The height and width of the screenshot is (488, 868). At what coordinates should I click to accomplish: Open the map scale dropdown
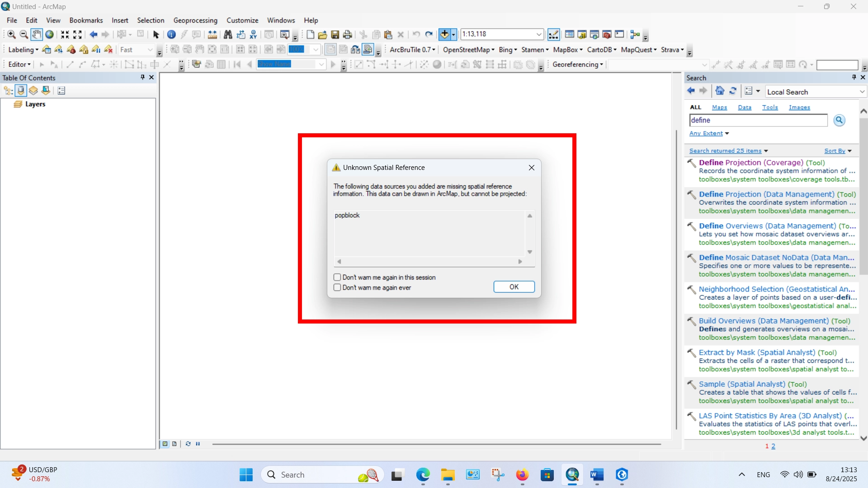coord(539,34)
